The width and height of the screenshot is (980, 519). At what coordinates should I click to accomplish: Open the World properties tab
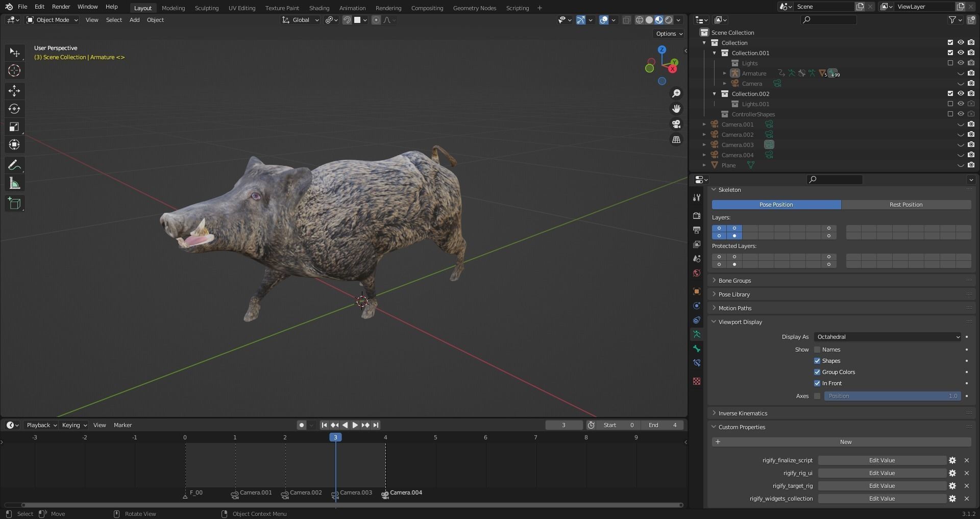coord(697,273)
